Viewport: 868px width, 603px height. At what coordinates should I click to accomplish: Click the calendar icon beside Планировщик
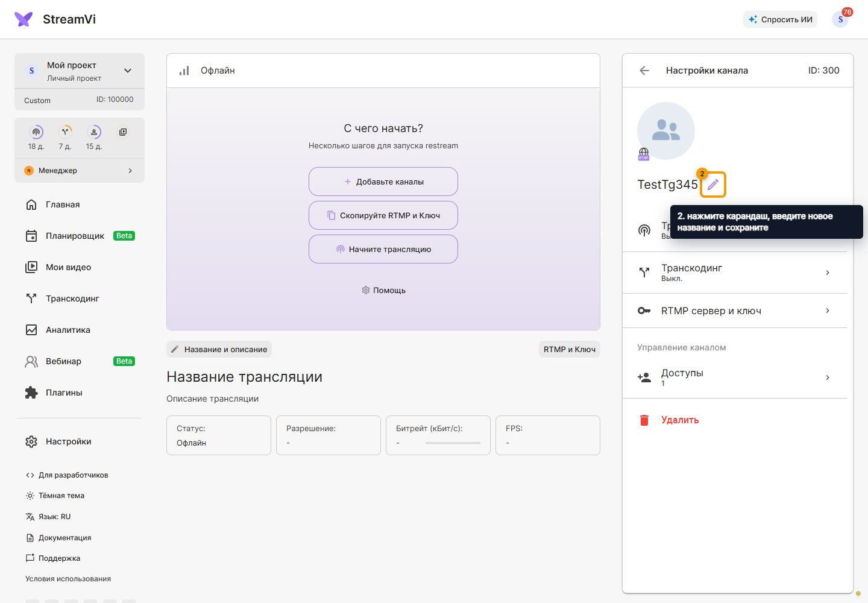click(x=31, y=236)
